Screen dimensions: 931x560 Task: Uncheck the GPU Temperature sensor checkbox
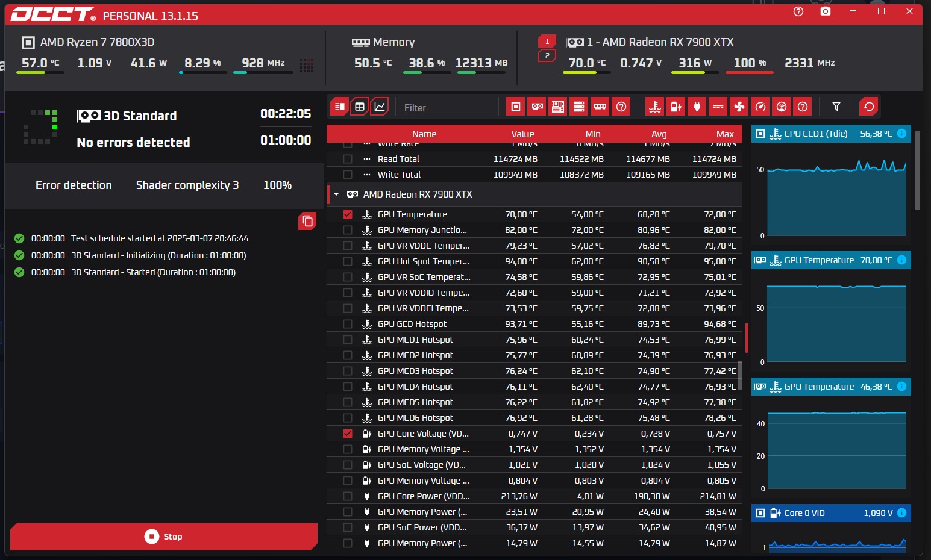(348, 214)
